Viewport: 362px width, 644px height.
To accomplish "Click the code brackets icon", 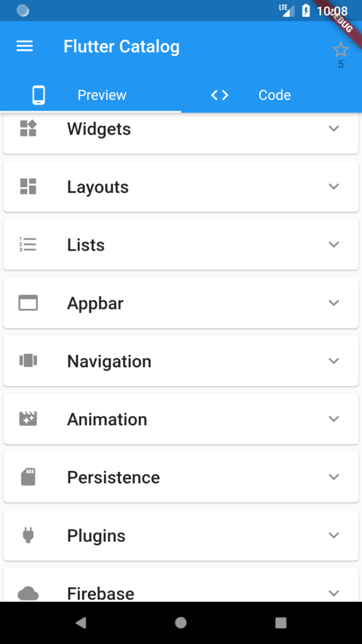I will pyautogui.click(x=219, y=95).
